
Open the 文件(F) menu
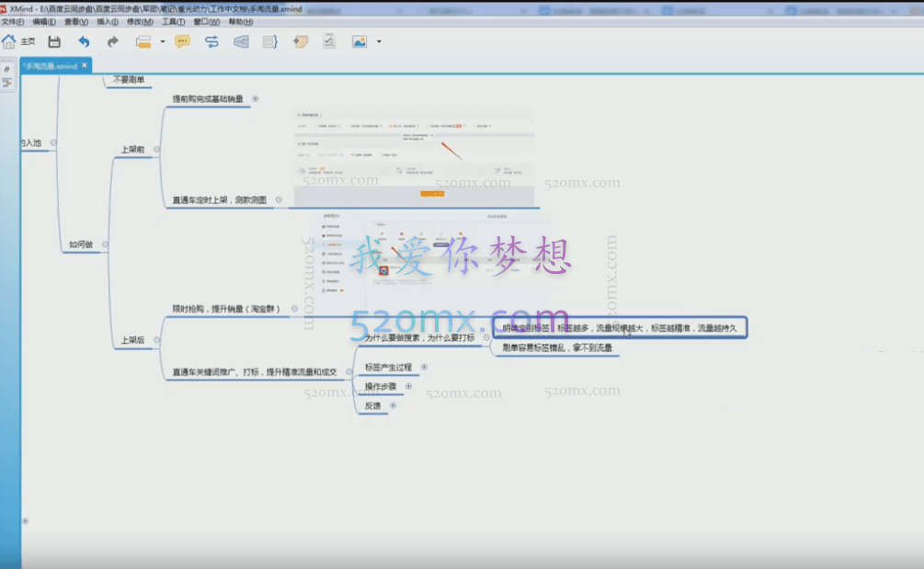(x=13, y=21)
